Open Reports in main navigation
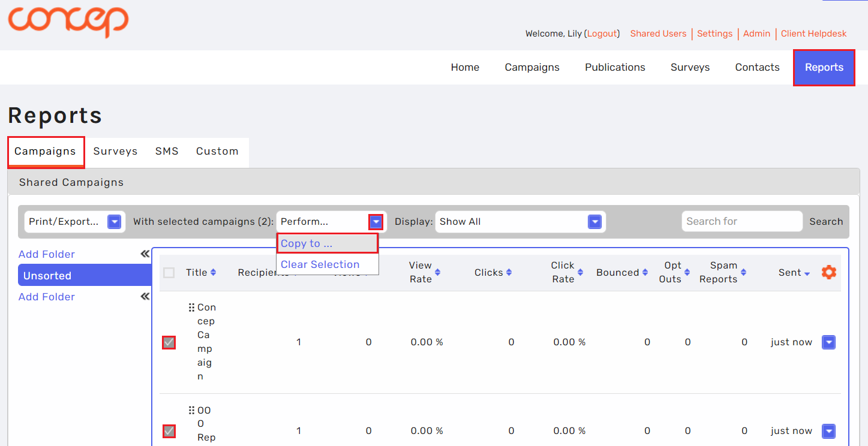 coord(824,67)
